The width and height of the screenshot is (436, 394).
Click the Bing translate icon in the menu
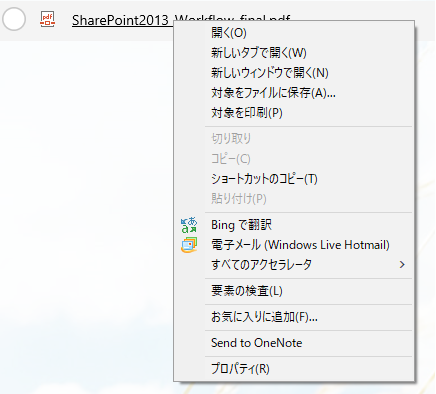pos(189,225)
